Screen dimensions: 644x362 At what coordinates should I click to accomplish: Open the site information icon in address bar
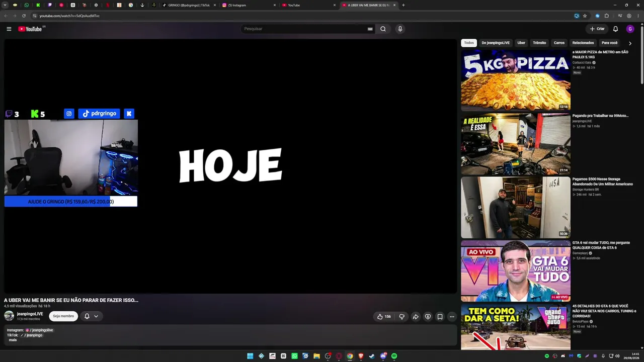pos(34,16)
